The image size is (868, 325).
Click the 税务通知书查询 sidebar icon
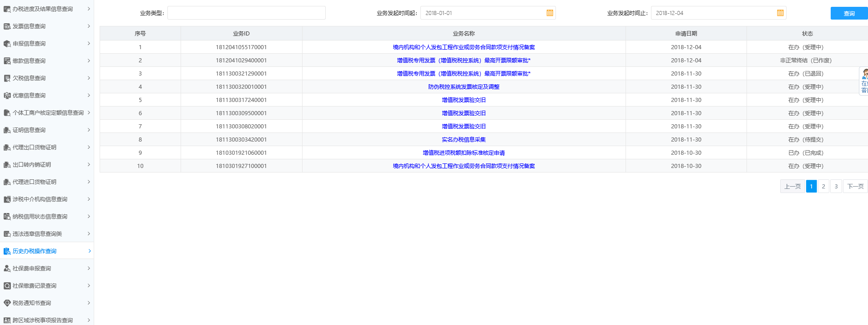(7, 303)
